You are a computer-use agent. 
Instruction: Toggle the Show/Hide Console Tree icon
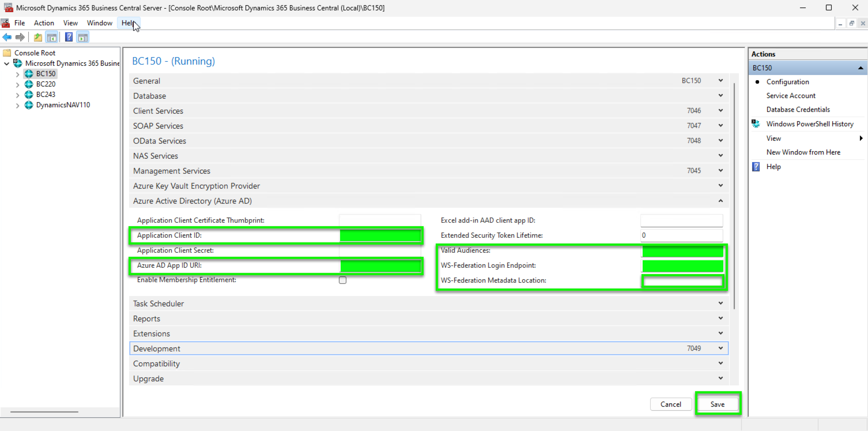[52, 37]
